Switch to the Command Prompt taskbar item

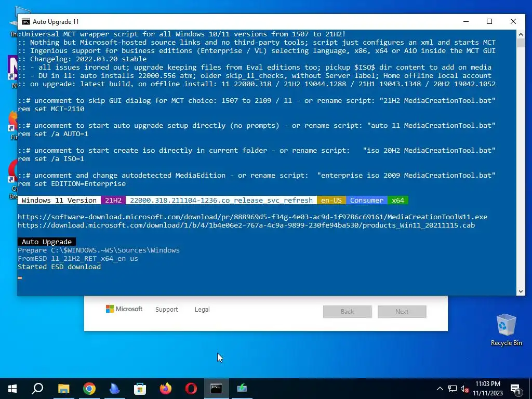tap(216, 389)
